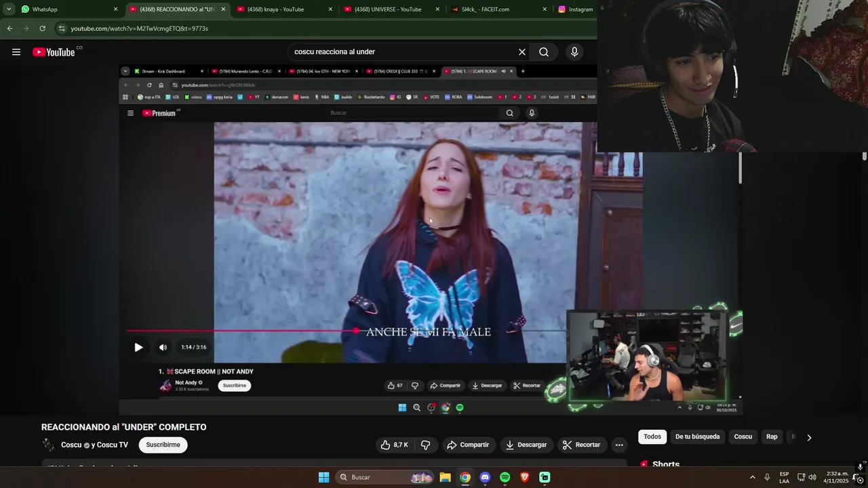Open the more actions three-dot menu
Screen dimensions: 868x488
pyautogui.click(x=619, y=445)
